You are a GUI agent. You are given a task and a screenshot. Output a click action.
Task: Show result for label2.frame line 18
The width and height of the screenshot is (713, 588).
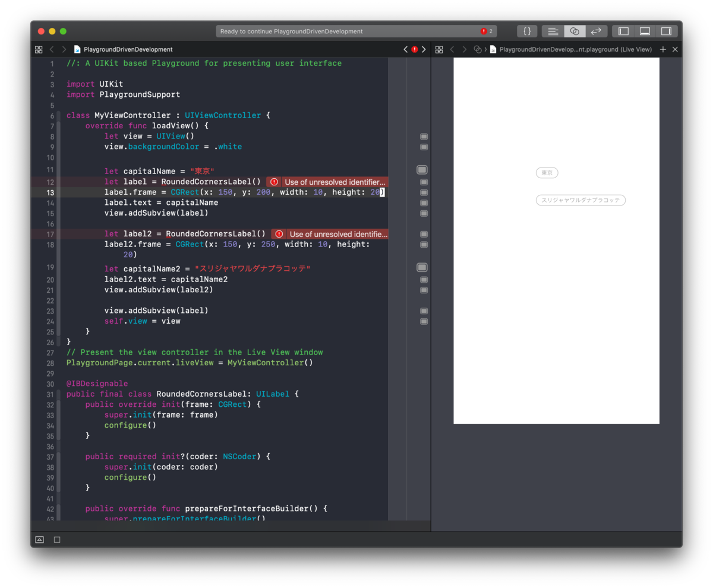coord(424,245)
